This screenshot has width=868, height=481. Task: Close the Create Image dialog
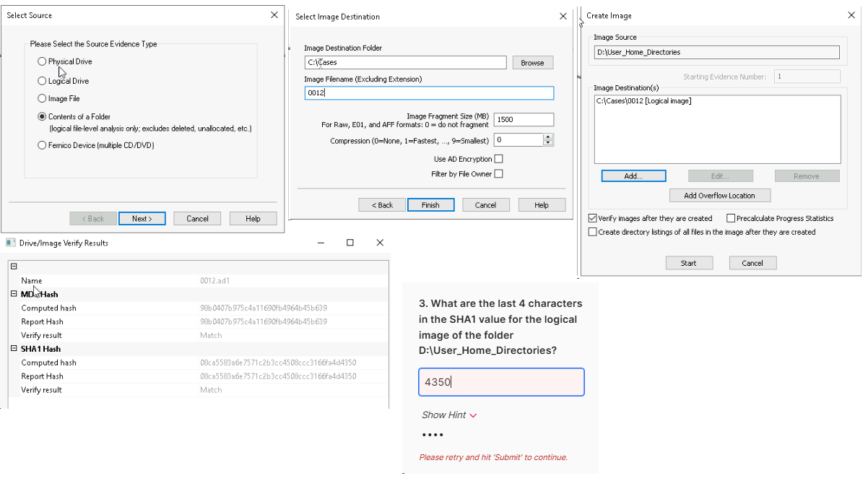(x=850, y=15)
